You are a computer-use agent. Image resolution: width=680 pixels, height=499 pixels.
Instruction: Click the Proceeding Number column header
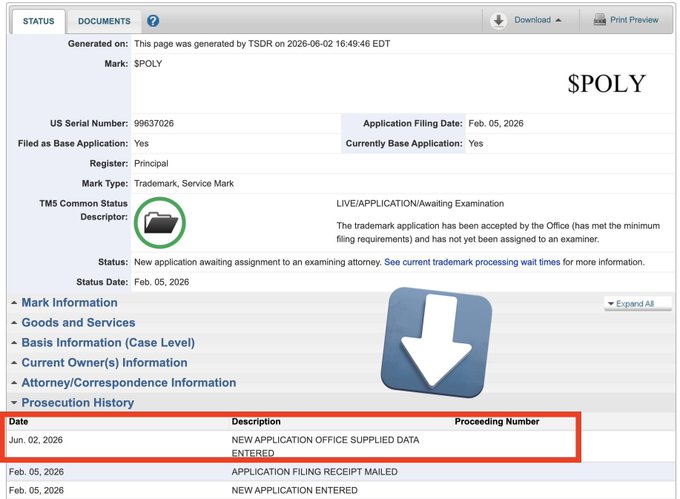497,421
